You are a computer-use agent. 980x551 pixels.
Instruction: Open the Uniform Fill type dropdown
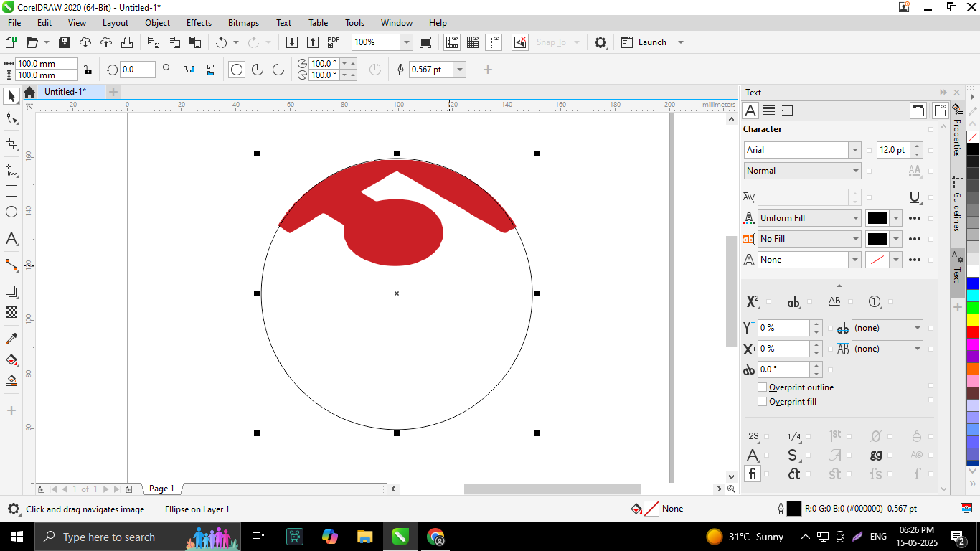coord(856,218)
